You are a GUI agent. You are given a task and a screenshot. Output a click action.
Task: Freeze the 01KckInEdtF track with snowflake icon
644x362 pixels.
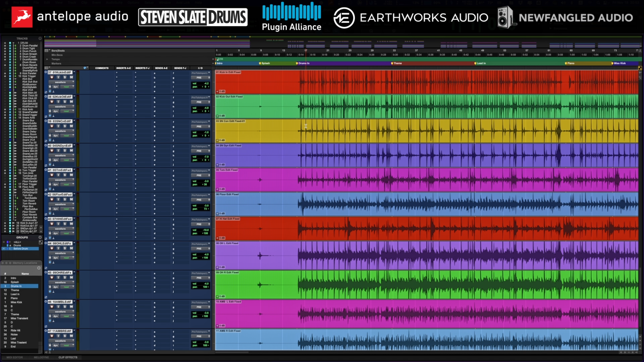point(50,87)
